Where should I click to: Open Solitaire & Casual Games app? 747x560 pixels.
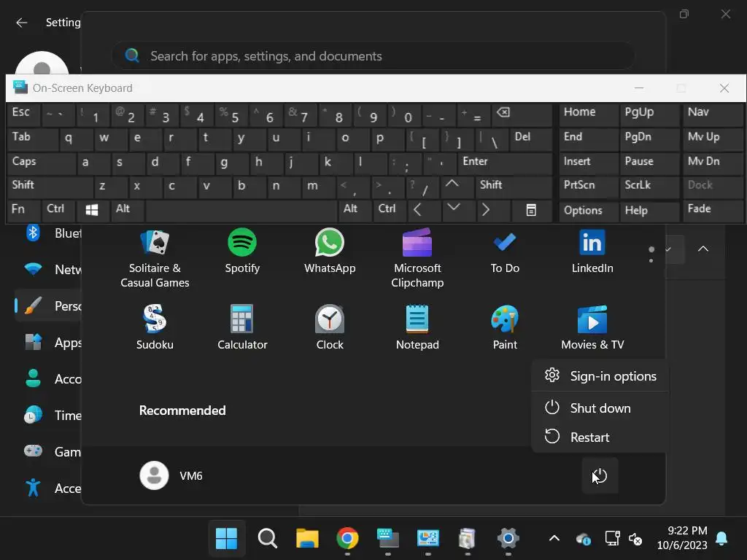[155, 259]
